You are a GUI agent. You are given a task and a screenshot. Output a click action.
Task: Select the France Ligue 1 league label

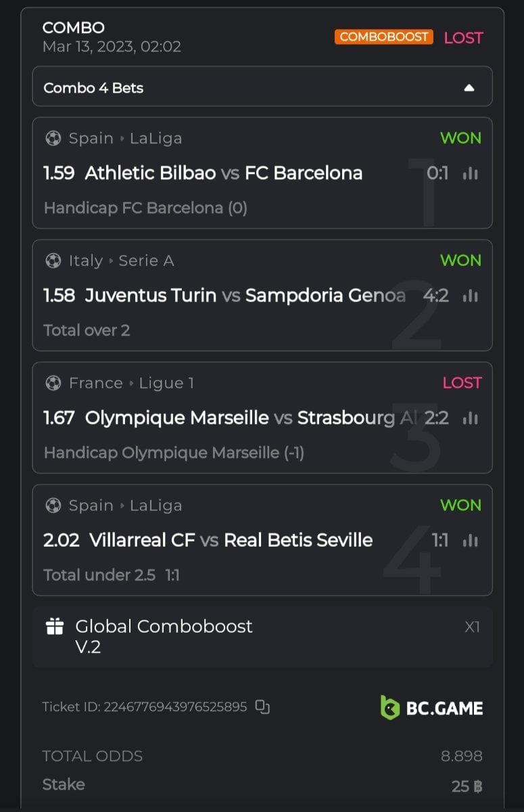pos(131,383)
